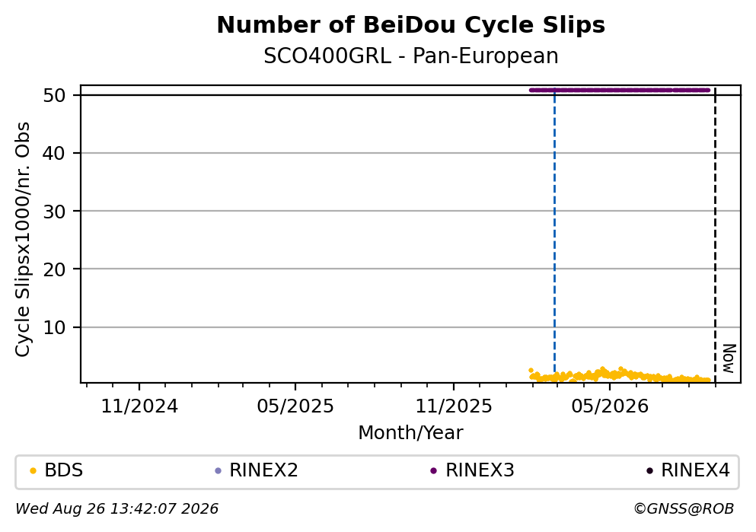Viewport: 756px width, 532px height.
Task: Click the 05/2026 x-axis tick label
Action: [610, 406]
